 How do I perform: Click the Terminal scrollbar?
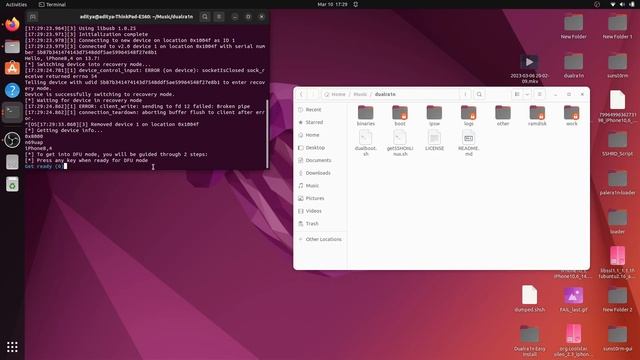pos(267,133)
